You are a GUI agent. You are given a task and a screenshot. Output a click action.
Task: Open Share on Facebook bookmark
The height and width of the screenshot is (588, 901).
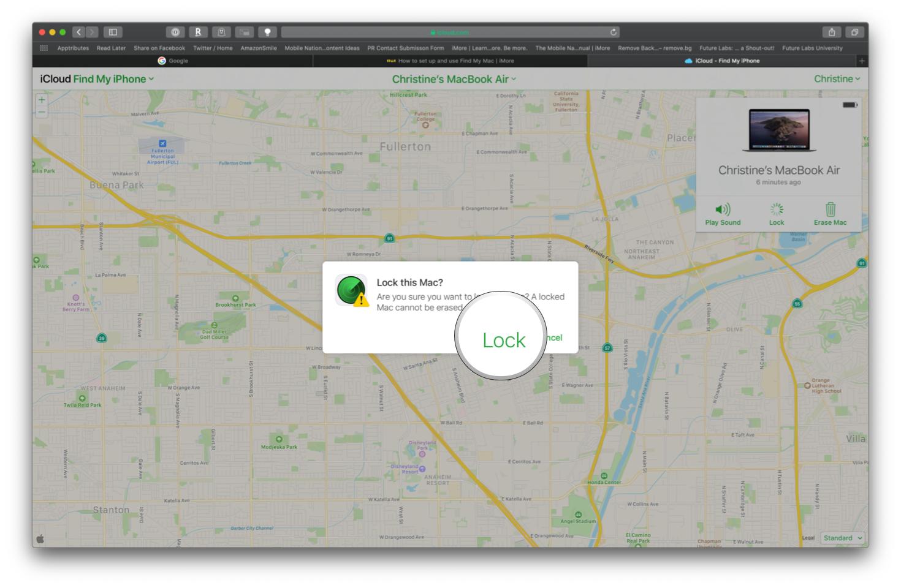click(159, 48)
